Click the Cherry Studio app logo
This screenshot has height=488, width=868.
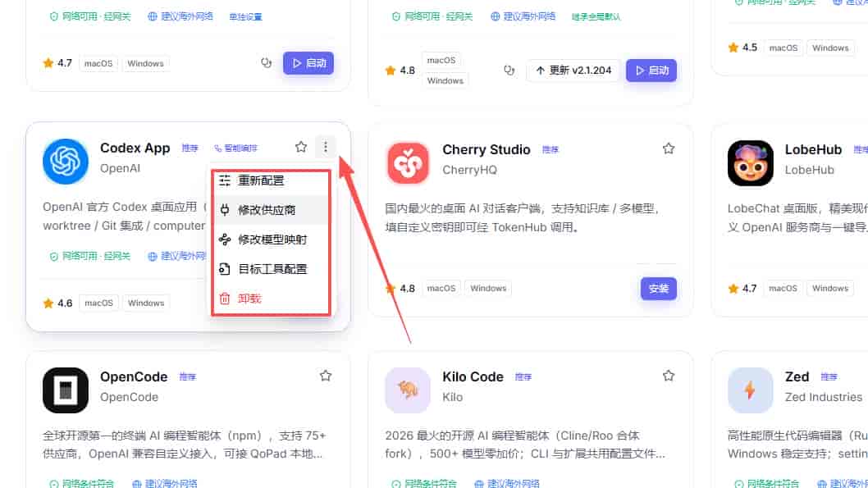tap(408, 163)
